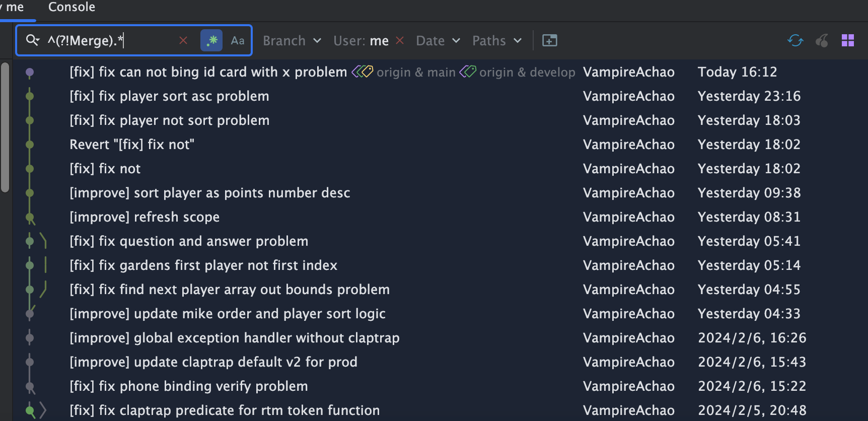Select commit "[improve] refresh scope"
Image resolution: width=868 pixels, height=421 pixels.
pos(144,217)
